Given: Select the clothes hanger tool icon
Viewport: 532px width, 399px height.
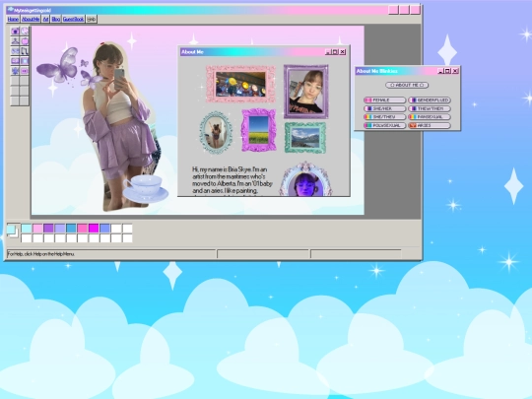Looking at the screenshot, I should click(15, 41).
